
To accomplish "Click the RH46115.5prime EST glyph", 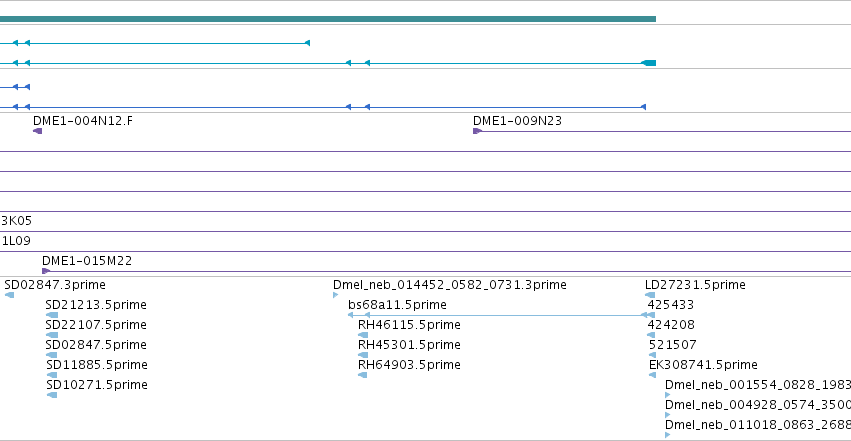I will pyautogui.click(x=363, y=335).
